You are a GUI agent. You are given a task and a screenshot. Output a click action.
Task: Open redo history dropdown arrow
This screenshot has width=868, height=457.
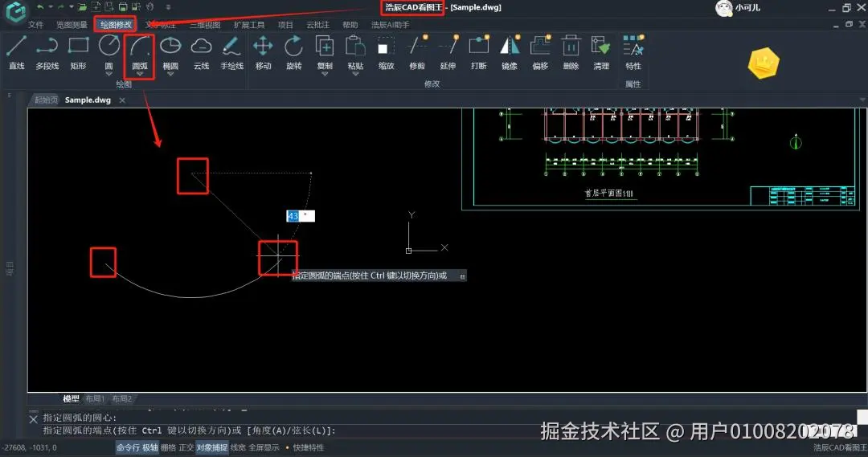[x=72, y=7]
